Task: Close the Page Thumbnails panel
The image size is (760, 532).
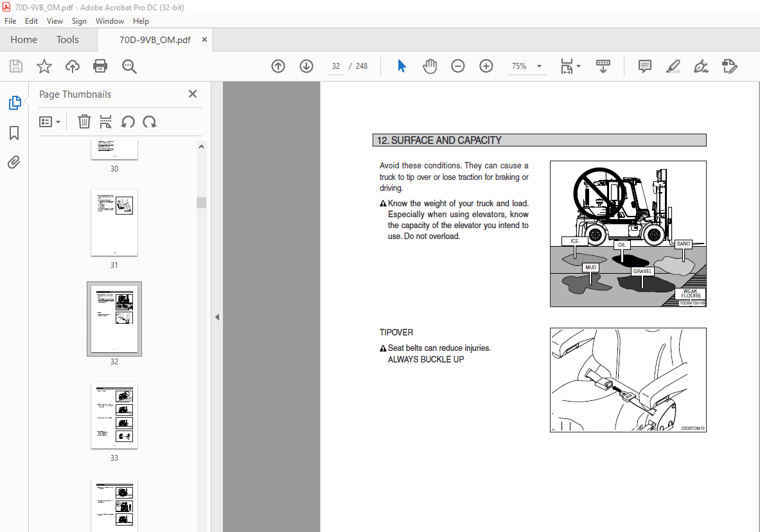Action: 192,94
